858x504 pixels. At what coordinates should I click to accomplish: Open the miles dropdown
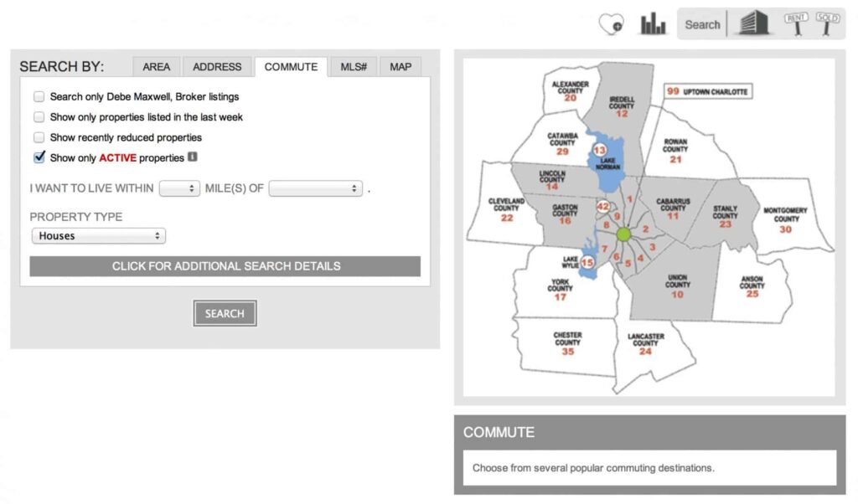(x=179, y=188)
